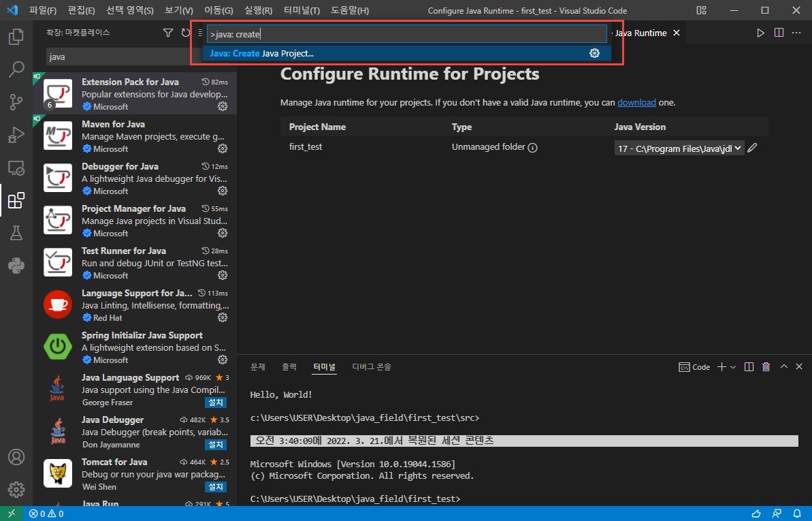Open the Testing flask view
Viewport: 812px width, 521px height.
[x=16, y=233]
